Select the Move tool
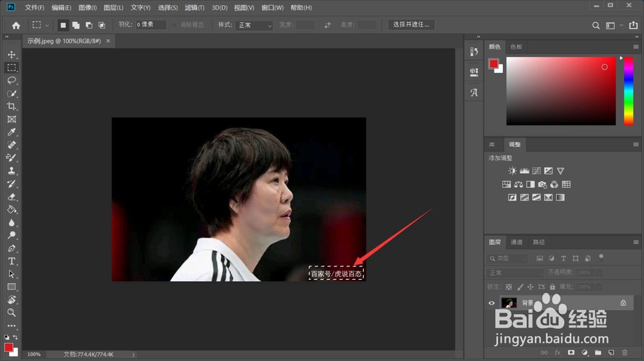The height and width of the screenshot is (361, 644). tap(12, 55)
